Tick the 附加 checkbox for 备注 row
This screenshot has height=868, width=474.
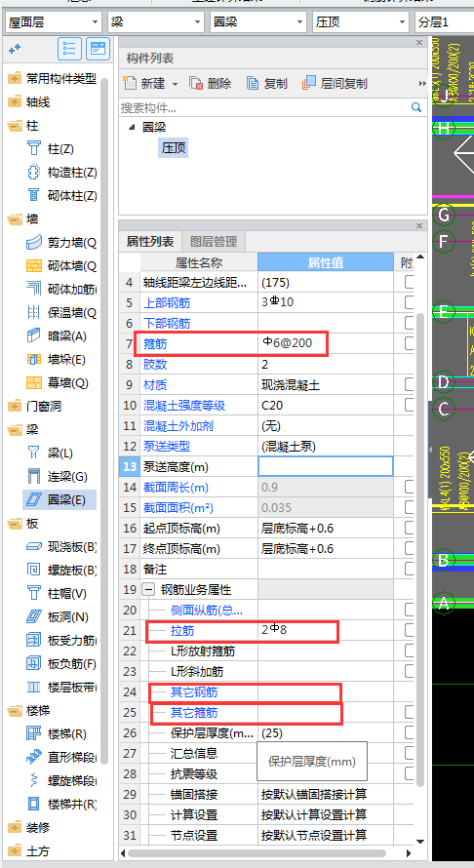click(411, 569)
